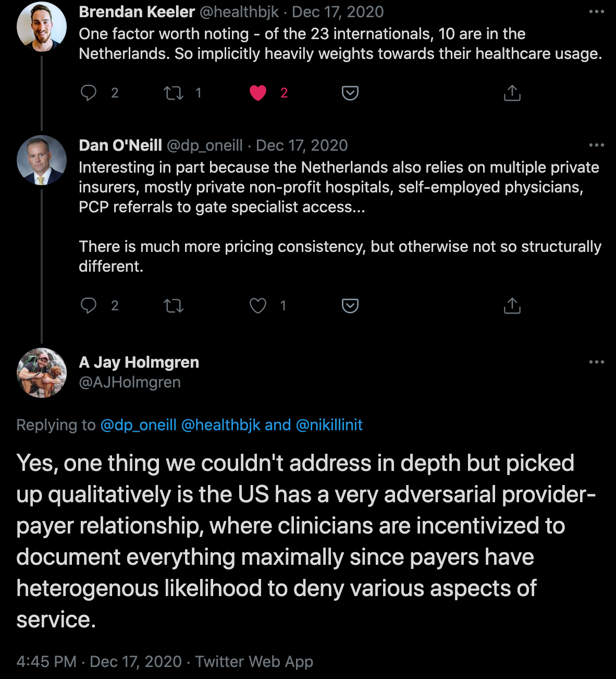Open more options on A Jay Holmgren's tweet

[596, 362]
